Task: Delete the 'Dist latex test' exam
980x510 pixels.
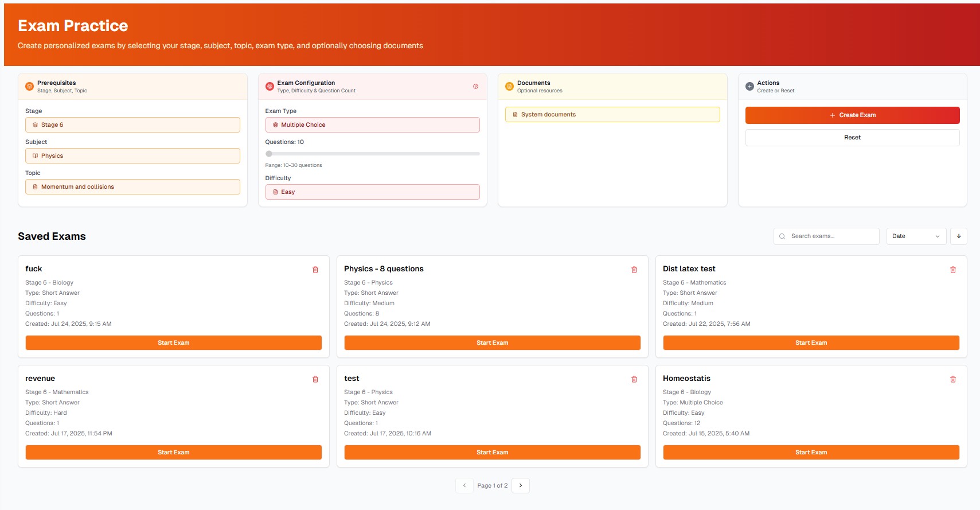Action: [953, 270]
